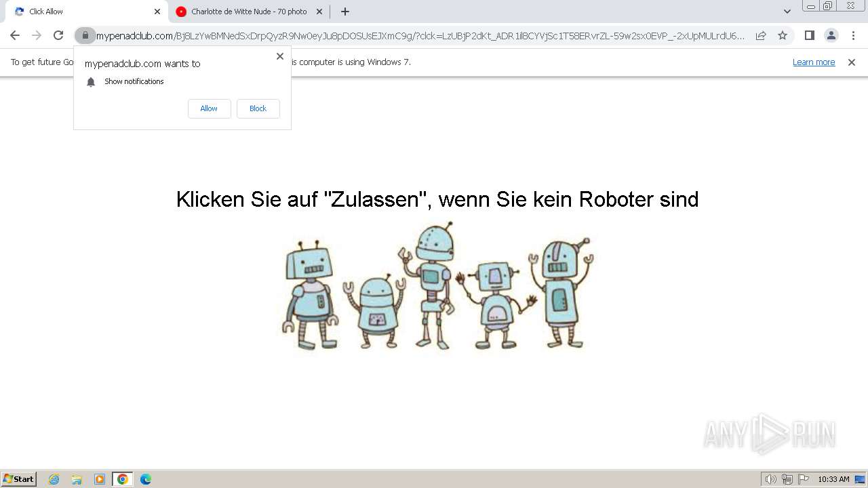868x488 pixels.
Task: Open the volume control in tray
Action: [x=770, y=479]
